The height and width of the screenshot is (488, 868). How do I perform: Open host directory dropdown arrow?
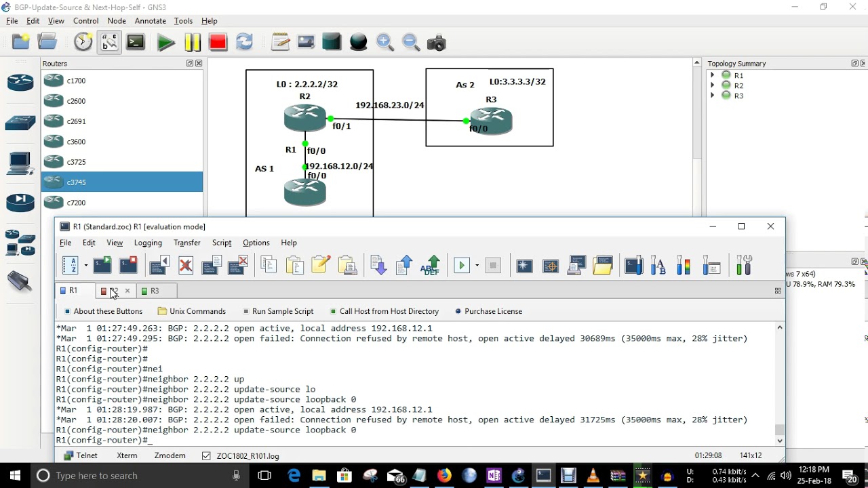86,266
